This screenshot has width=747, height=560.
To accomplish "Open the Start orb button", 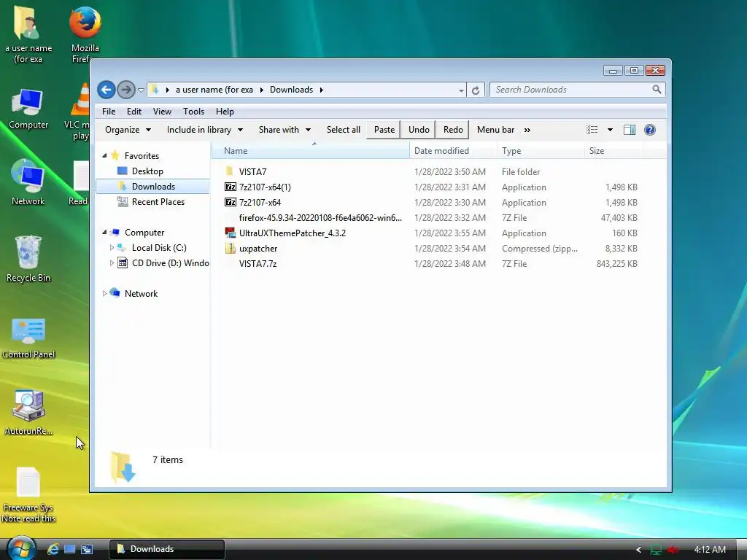I will click(21, 548).
